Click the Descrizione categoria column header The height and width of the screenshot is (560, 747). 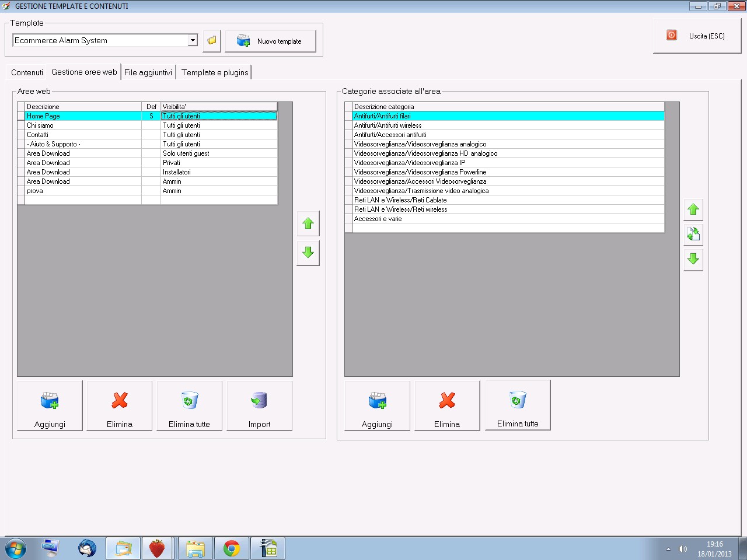coord(508,107)
